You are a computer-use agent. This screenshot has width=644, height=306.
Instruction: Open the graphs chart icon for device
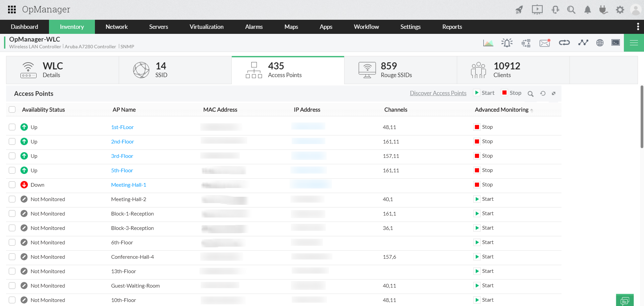[x=488, y=43]
